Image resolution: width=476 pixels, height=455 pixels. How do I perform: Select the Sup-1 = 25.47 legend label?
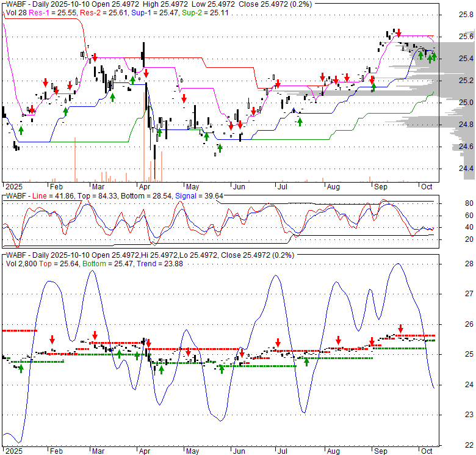pyautogui.click(x=145, y=12)
